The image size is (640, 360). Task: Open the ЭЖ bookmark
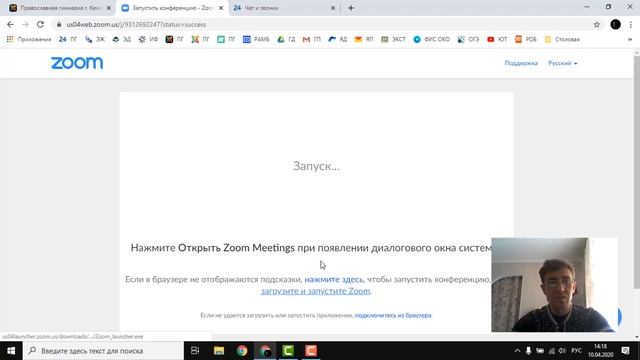click(x=95, y=39)
